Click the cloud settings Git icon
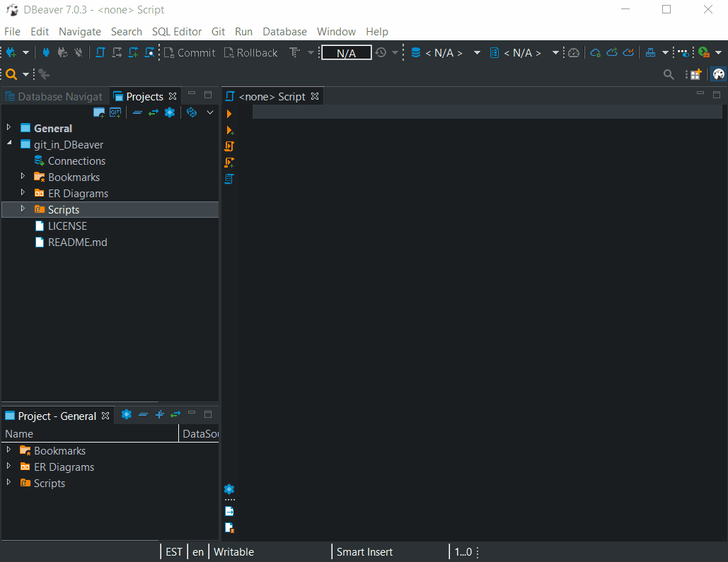This screenshot has height=562, width=728. pos(595,53)
